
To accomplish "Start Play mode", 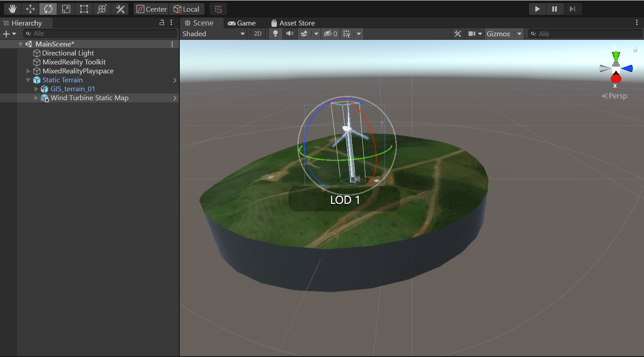I will pyautogui.click(x=538, y=9).
